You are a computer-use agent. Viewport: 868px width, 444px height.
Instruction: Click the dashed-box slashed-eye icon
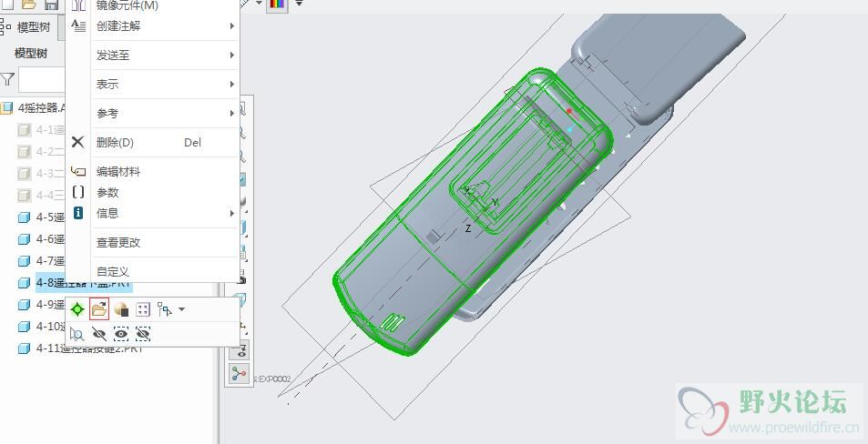tap(143, 334)
